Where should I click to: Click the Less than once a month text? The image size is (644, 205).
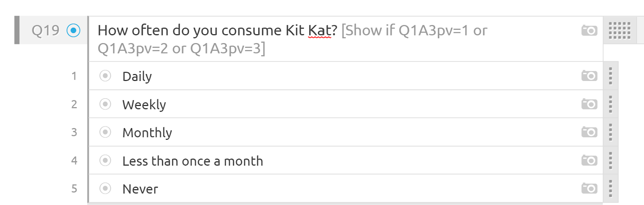point(193,161)
